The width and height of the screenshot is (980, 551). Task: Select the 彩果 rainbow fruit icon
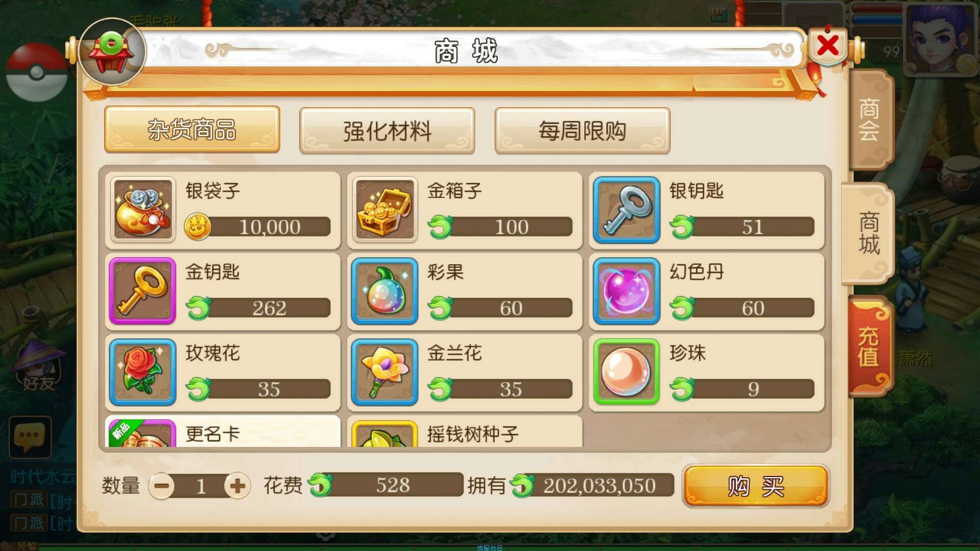pos(385,291)
